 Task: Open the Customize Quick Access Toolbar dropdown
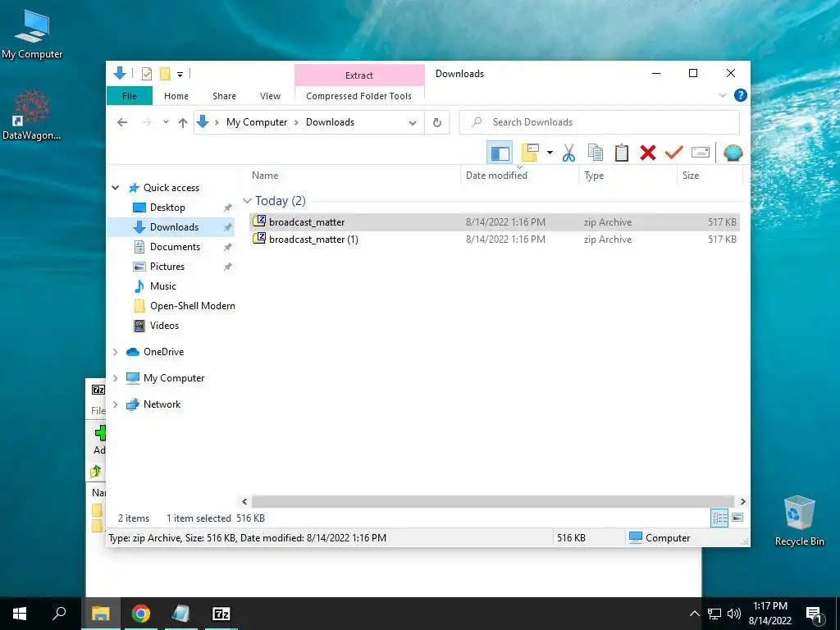(x=180, y=75)
